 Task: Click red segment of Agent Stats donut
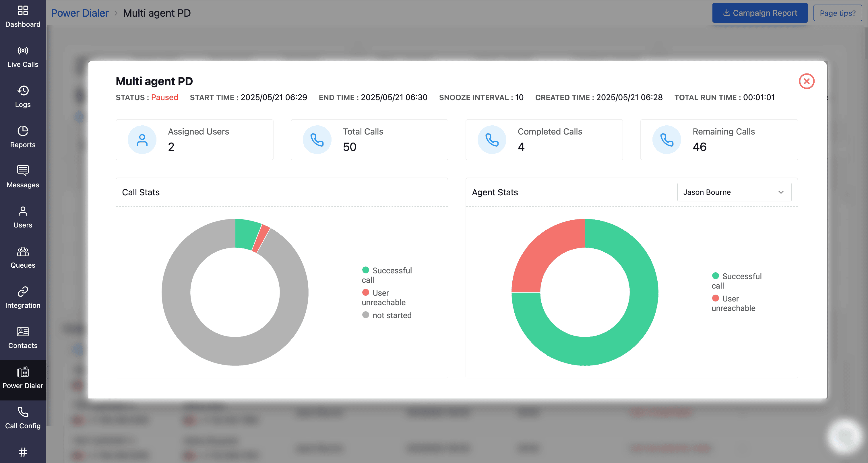click(542, 251)
